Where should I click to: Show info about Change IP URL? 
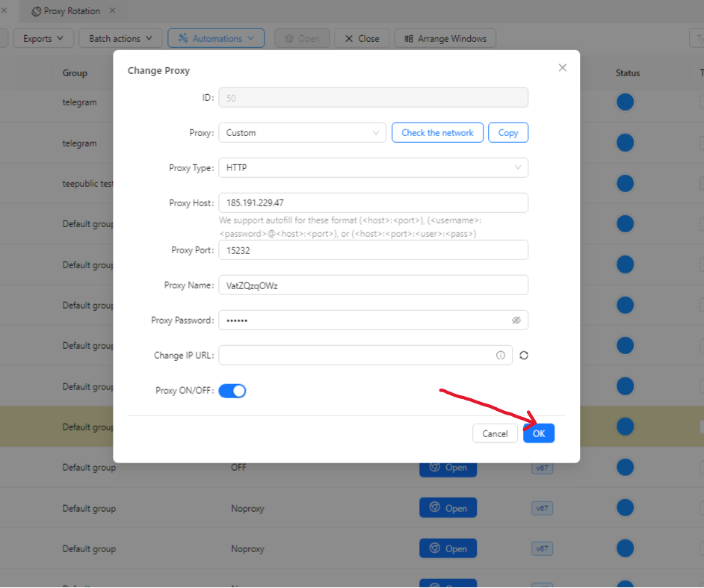coord(500,355)
